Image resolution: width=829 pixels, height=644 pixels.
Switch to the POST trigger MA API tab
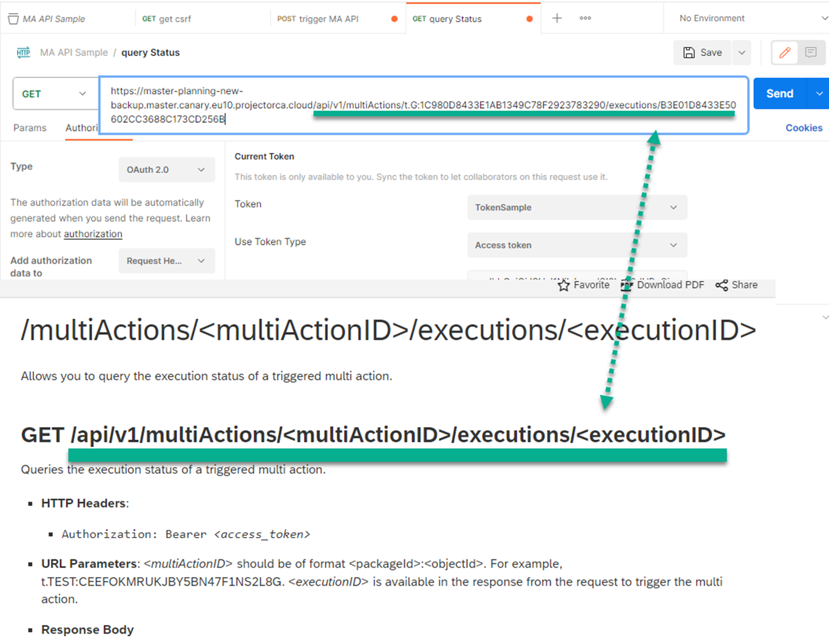coord(318,19)
